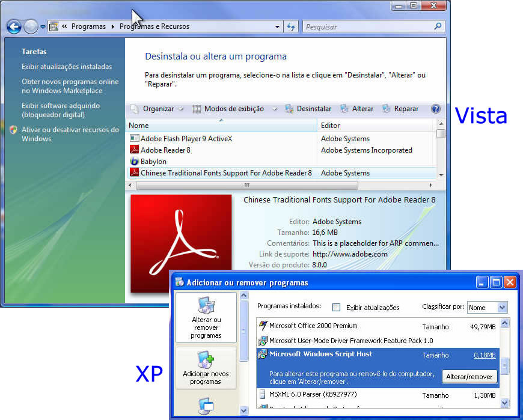The height and width of the screenshot is (420, 523).
Task: Open 'Exibir atualizações instaladas' task link
Action: pyautogui.click(x=67, y=67)
